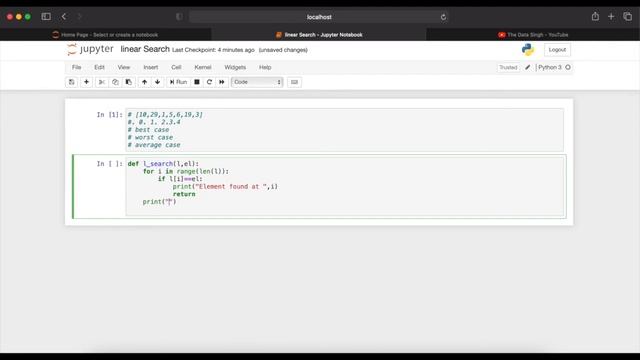Paste cells below icon
Image resolution: width=640 pixels, height=360 pixels.
tap(129, 82)
